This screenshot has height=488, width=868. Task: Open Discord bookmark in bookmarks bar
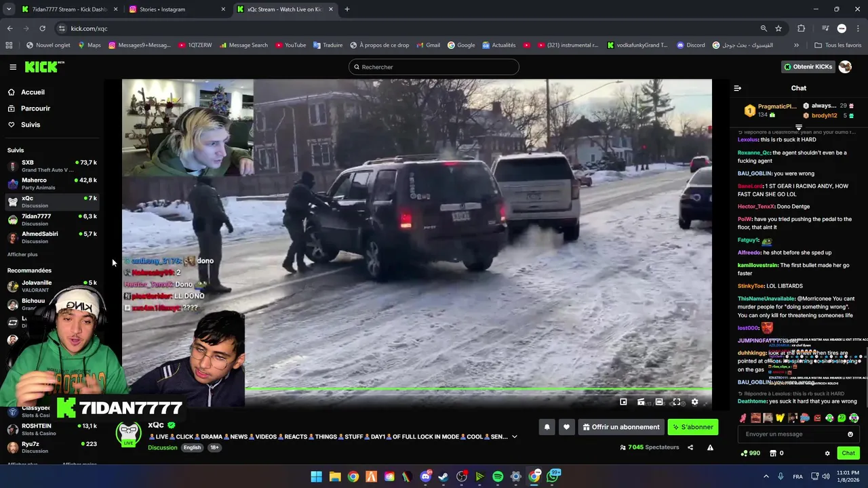690,45
